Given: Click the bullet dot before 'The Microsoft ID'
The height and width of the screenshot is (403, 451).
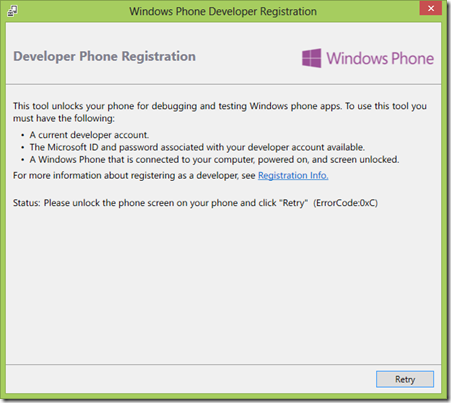Looking at the screenshot, I should (x=22, y=148).
